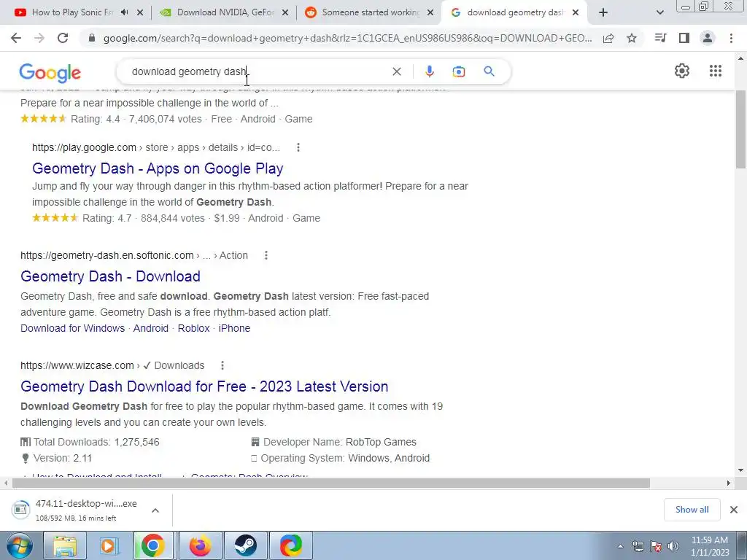Open Google quick settings gear
Viewport: 747px width, 560px height.
[x=682, y=71]
